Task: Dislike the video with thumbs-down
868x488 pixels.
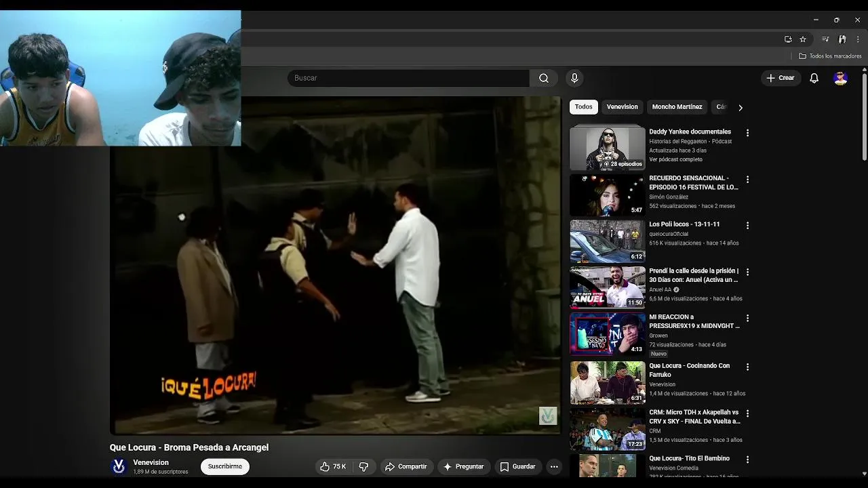Action: (x=364, y=466)
